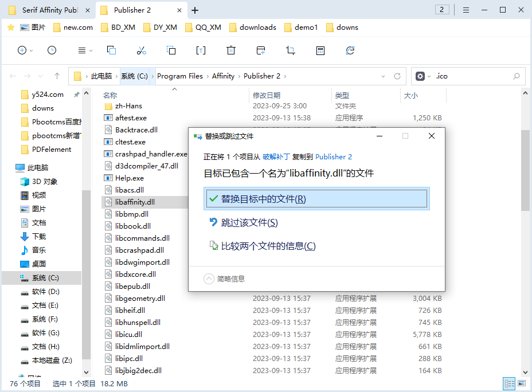
Task: Open the address bar history dropdown
Action: coord(383,76)
